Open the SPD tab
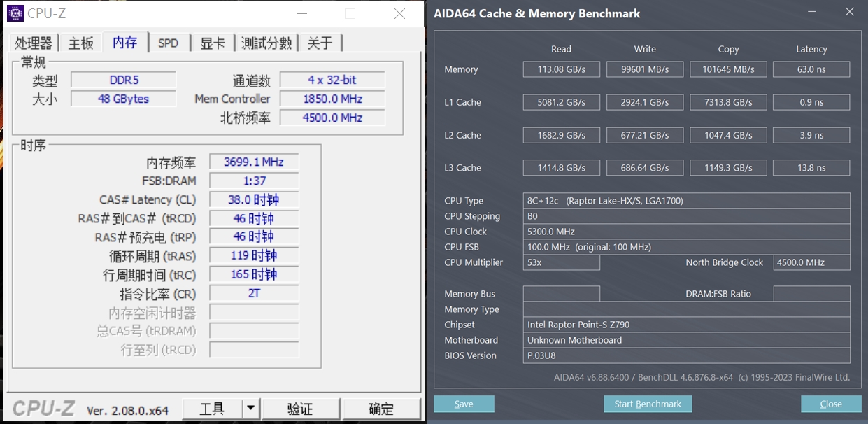Screen dimensions: 868x424 (x=168, y=43)
